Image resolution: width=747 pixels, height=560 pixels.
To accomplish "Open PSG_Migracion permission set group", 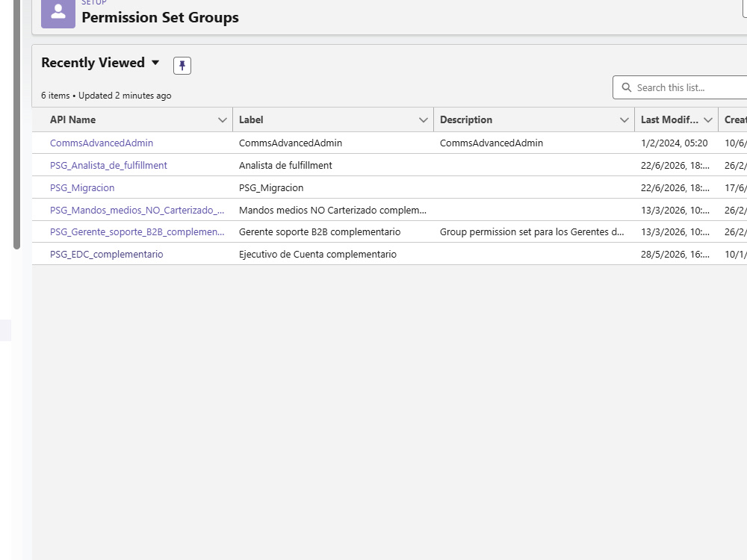I will 82,187.
